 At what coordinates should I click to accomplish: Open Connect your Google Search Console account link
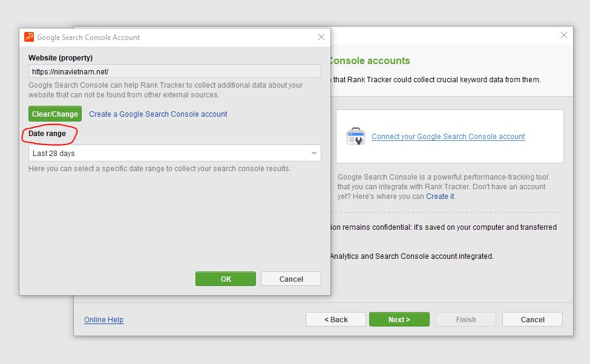(448, 137)
